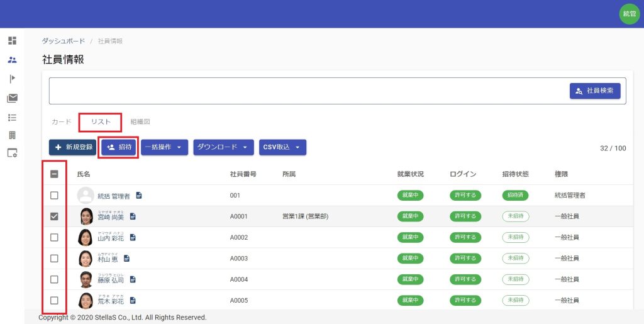
Task: Open the flag icon in sidebar
Action: (x=12, y=79)
